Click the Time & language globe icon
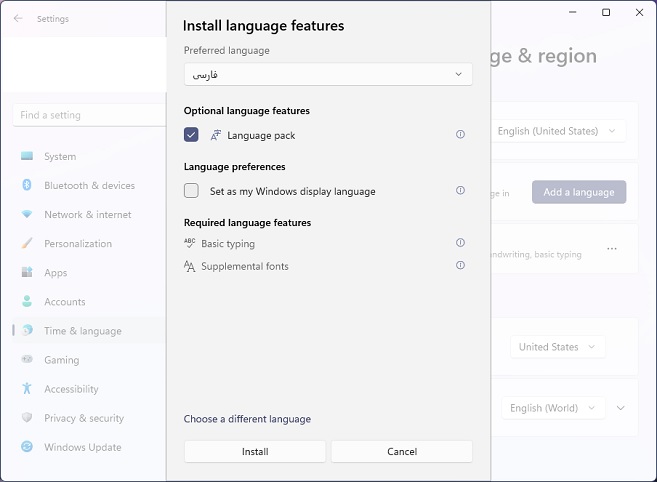This screenshot has width=657, height=482. pos(27,330)
